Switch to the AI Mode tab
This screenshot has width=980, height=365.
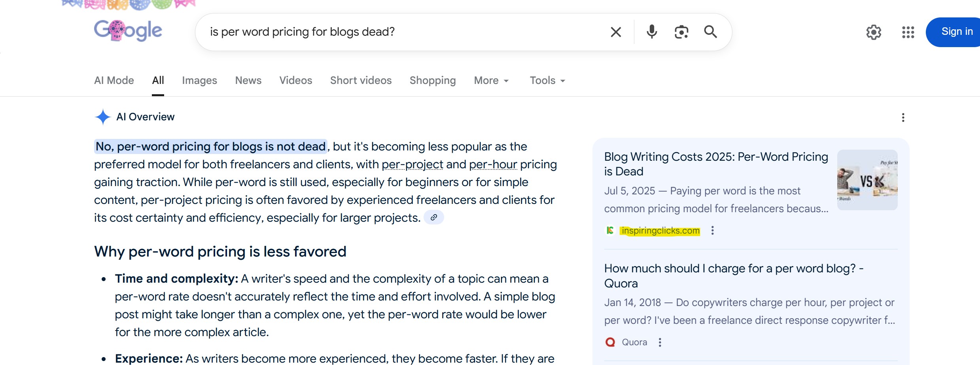click(114, 80)
